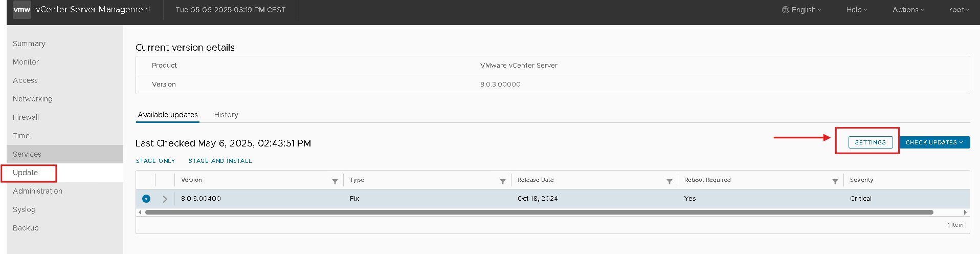Screen dimensions: 980x254
Task: Click the Reboot Required column header
Action: (707, 180)
